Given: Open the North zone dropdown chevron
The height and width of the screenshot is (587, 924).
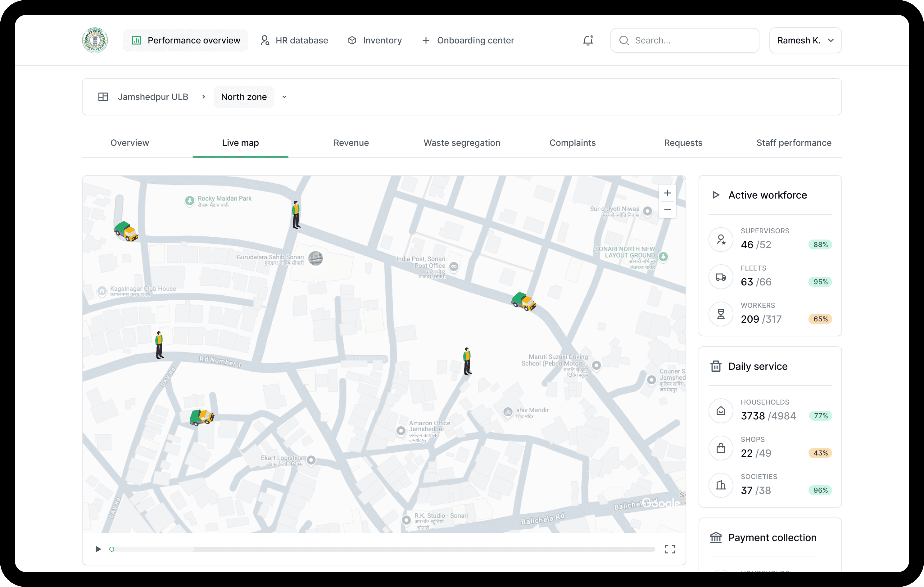Looking at the screenshot, I should (x=284, y=97).
